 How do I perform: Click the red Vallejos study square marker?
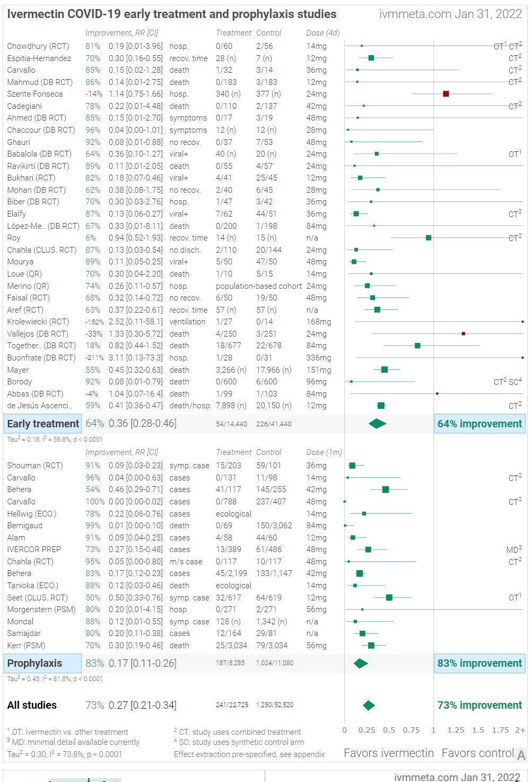point(463,334)
